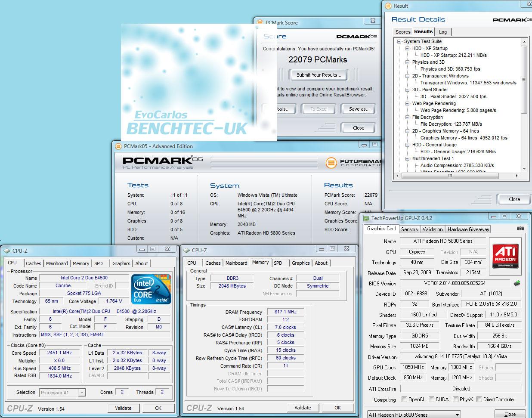Click the GPU-Z title bar icon
This screenshot has width=532, height=418.
[x=366, y=218]
